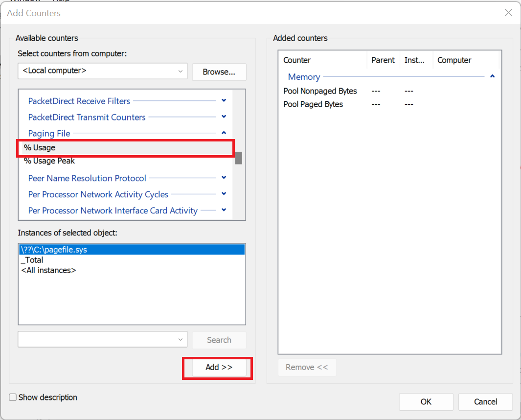Cancel the Add Counters dialog
This screenshot has height=420, width=521.
(x=485, y=402)
